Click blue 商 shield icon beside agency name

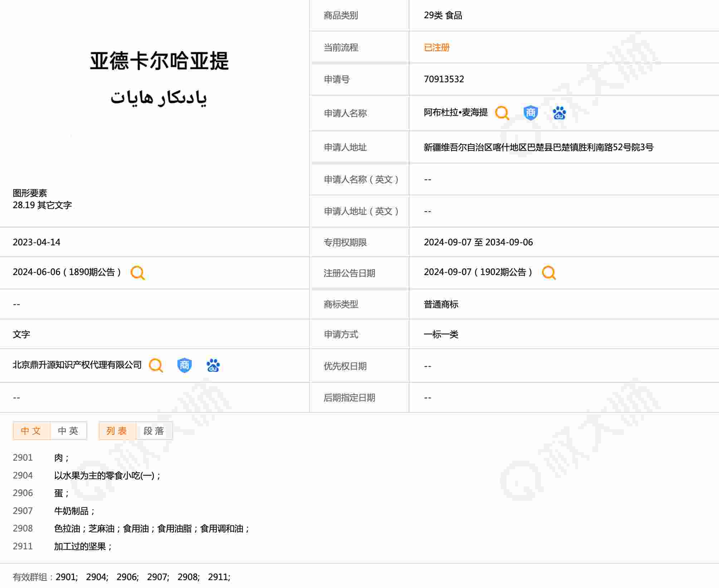click(184, 366)
